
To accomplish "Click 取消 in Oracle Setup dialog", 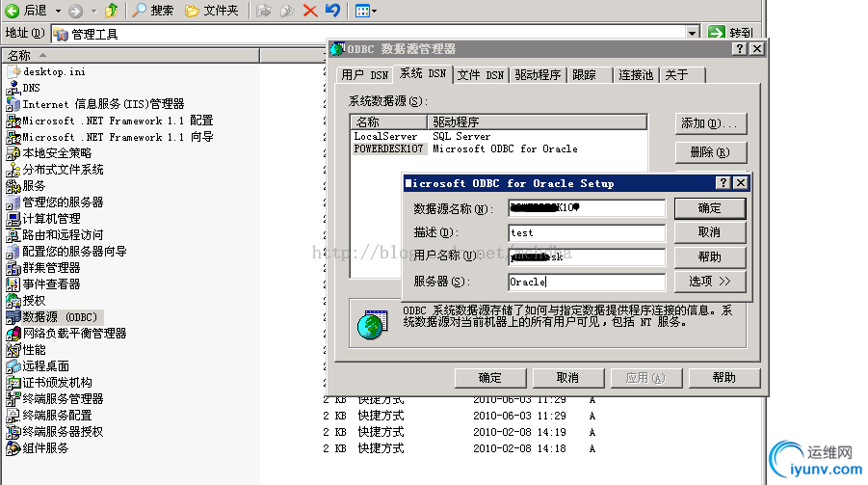I will (x=710, y=232).
